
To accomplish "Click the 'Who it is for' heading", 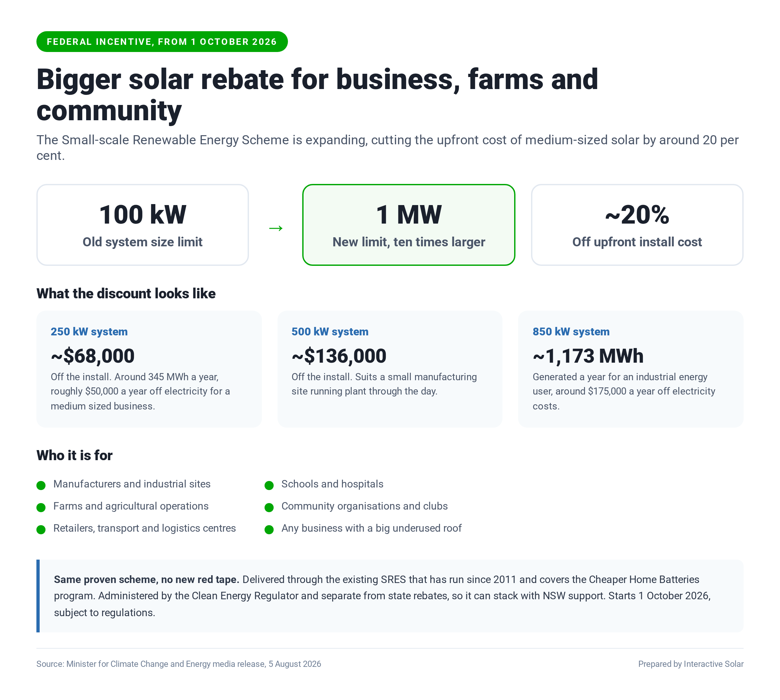I will pos(74,455).
